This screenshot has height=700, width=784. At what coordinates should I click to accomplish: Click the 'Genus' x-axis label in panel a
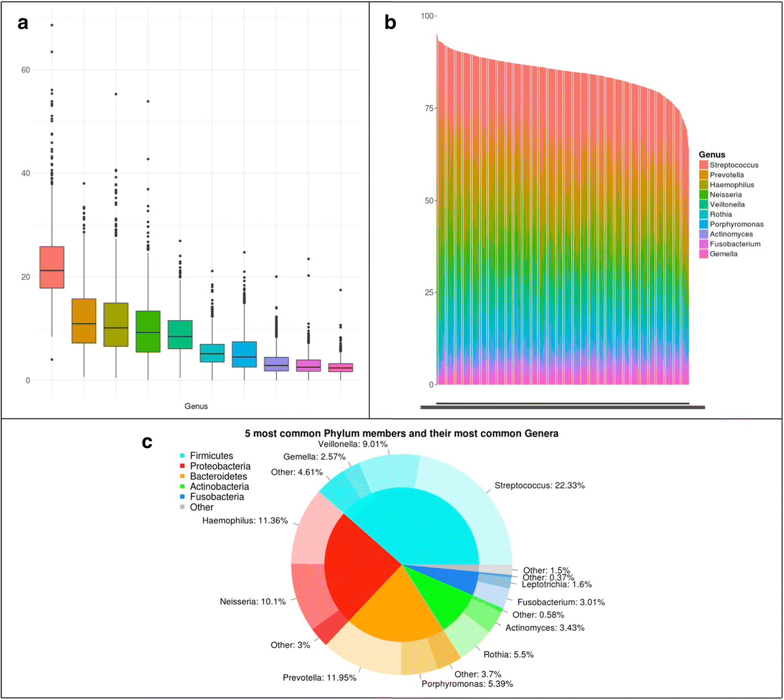point(196,406)
